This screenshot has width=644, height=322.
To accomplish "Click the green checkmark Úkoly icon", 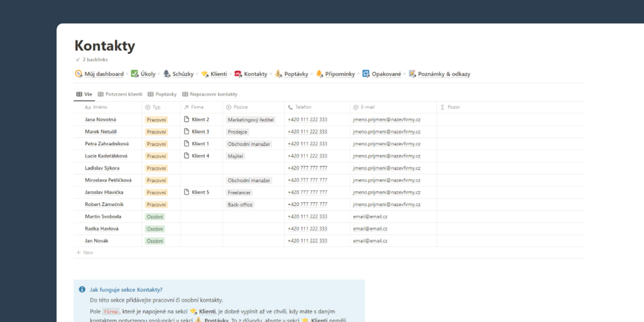I will [135, 74].
